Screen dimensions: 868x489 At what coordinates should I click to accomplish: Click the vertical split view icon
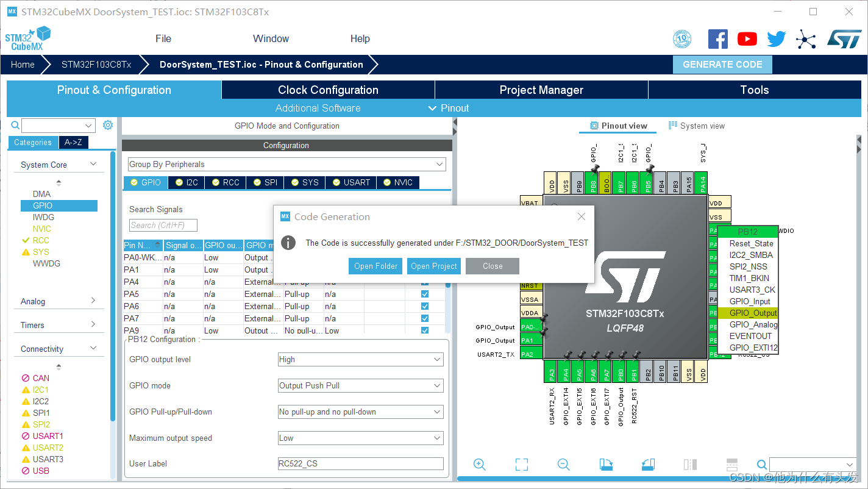point(690,465)
